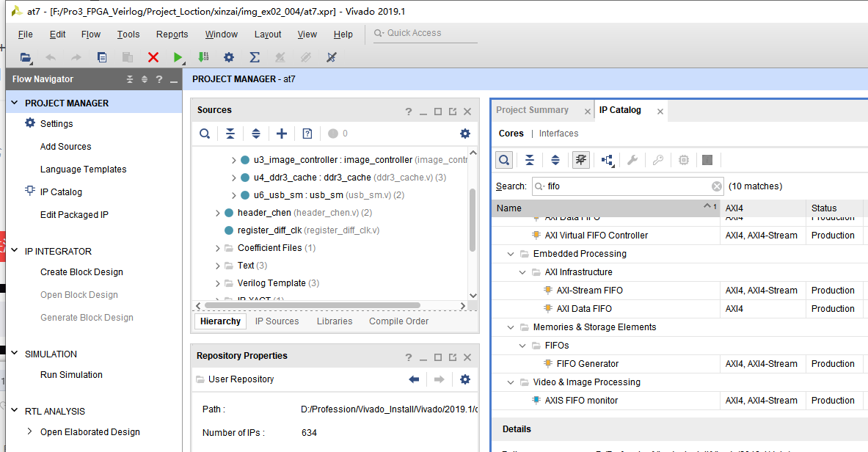Screen dimensions: 868x452
Task: Click the copy document toolbar icon
Action: pyautogui.click(x=102, y=57)
